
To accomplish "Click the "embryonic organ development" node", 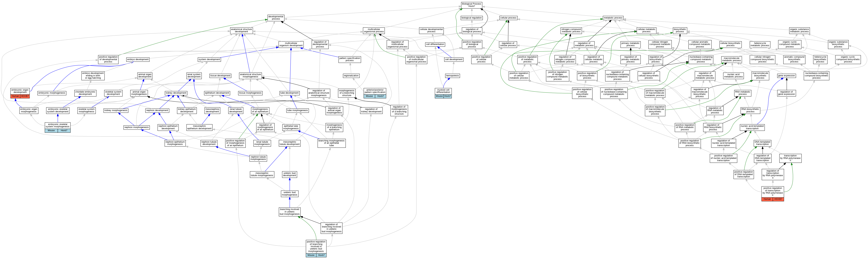I will pyautogui.click(x=20, y=91).
